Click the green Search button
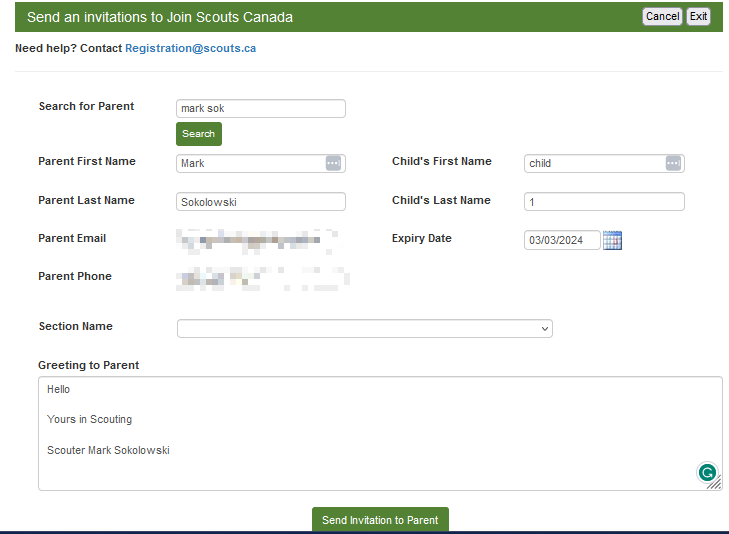This screenshot has height=534, width=729. (199, 134)
